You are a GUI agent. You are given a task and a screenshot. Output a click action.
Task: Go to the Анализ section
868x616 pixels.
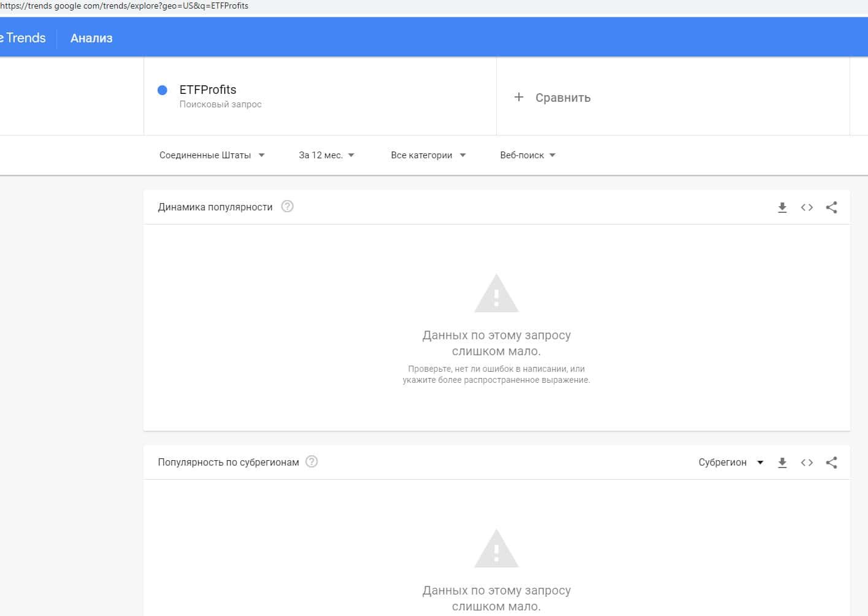click(91, 38)
